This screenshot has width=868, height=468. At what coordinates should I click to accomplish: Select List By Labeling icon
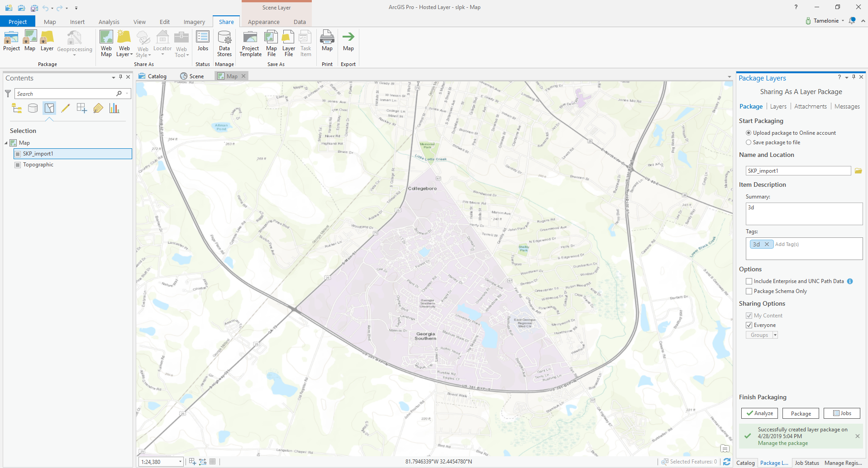(x=98, y=108)
